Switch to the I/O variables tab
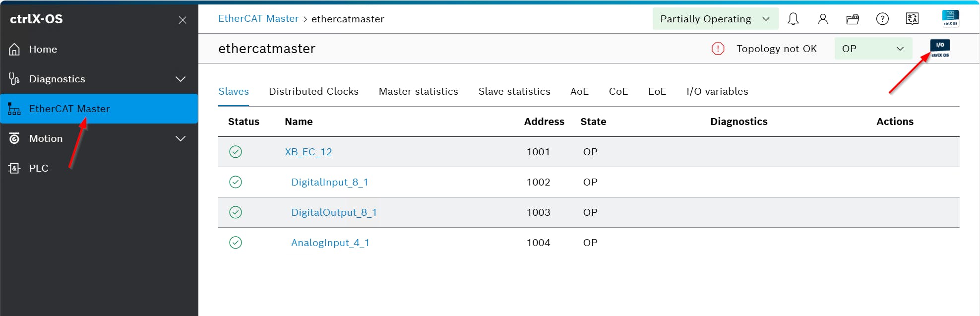Image resolution: width=980 pixels, height=316 pixels. click(717, 91)
